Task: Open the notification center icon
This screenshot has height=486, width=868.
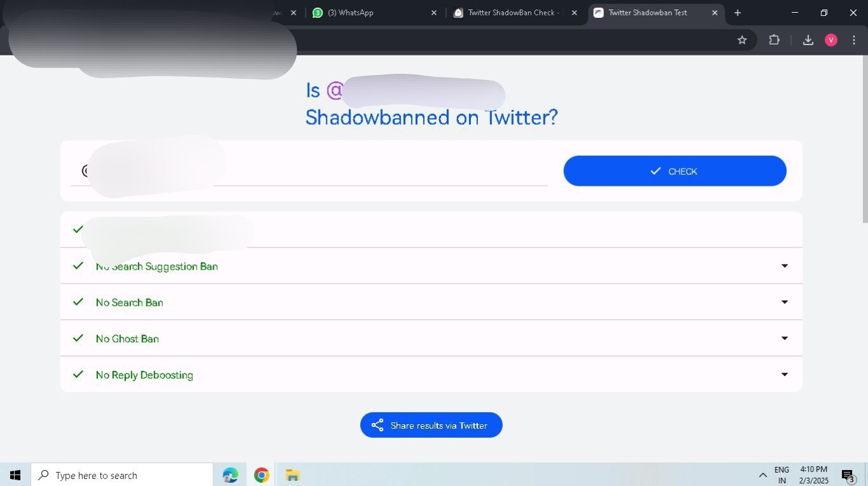Action: [x=848, y=475]
